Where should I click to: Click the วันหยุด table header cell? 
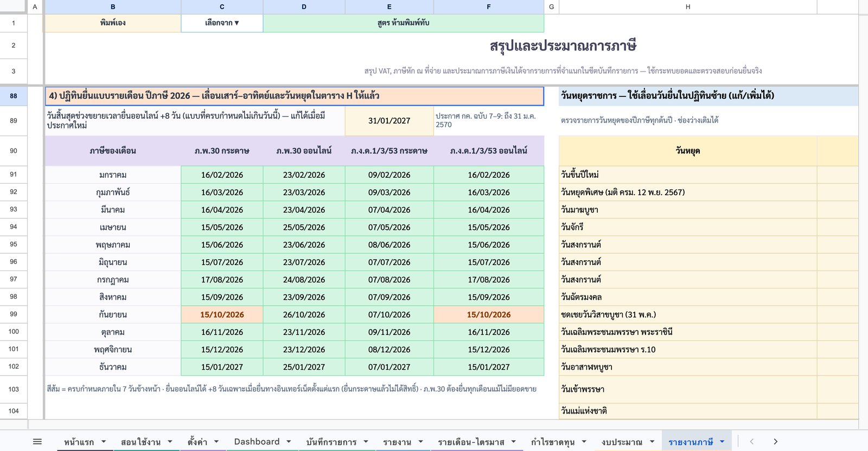pyautogui.click(x=688, y=151)
